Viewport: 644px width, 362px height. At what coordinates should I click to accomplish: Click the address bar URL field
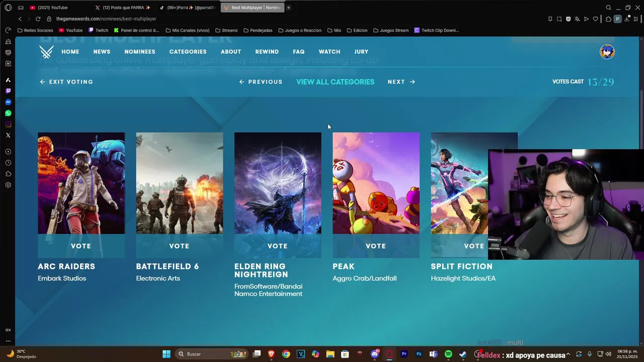(x=297, y=19)
